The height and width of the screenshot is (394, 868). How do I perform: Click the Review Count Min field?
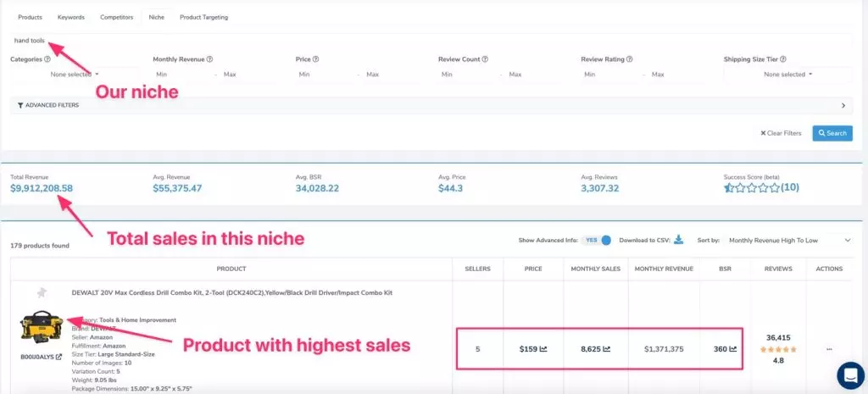[x=468, y=75]
